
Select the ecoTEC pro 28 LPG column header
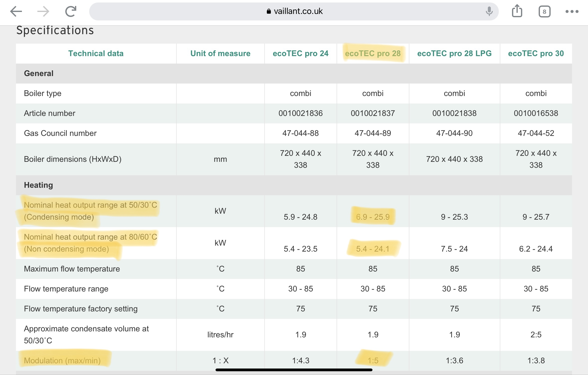pos(454,53)
